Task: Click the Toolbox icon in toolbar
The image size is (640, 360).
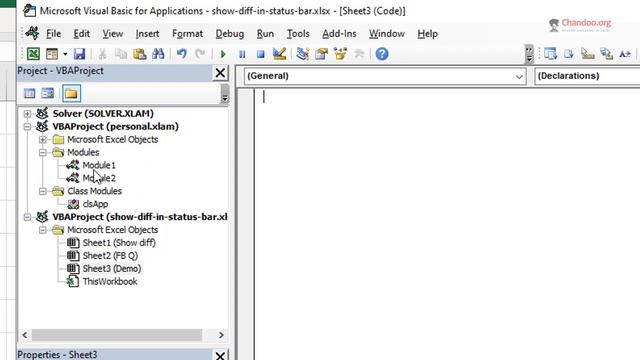Action: coord(359,54)
